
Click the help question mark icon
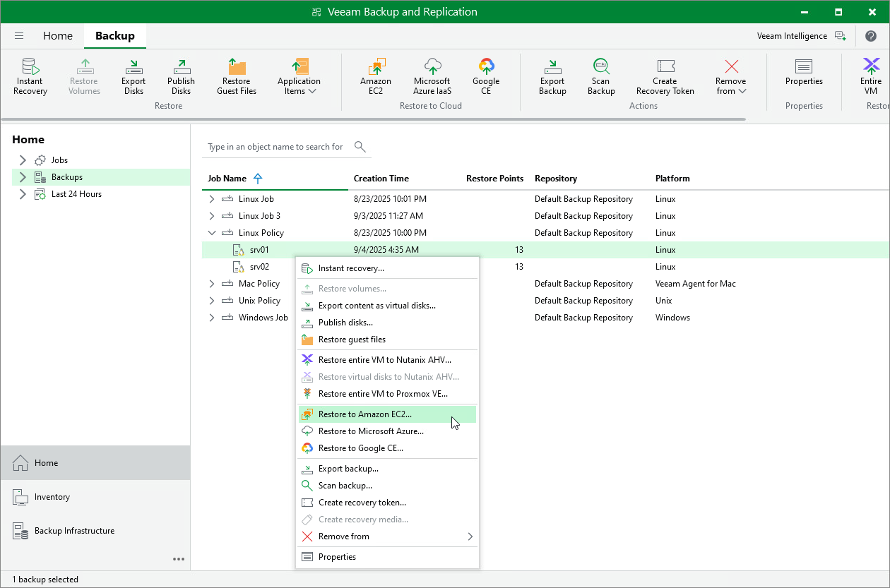coord(870,35)
